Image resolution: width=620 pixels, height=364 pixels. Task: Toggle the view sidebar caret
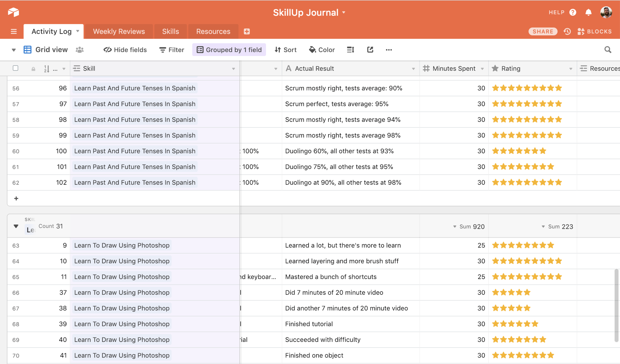[14, 50]
